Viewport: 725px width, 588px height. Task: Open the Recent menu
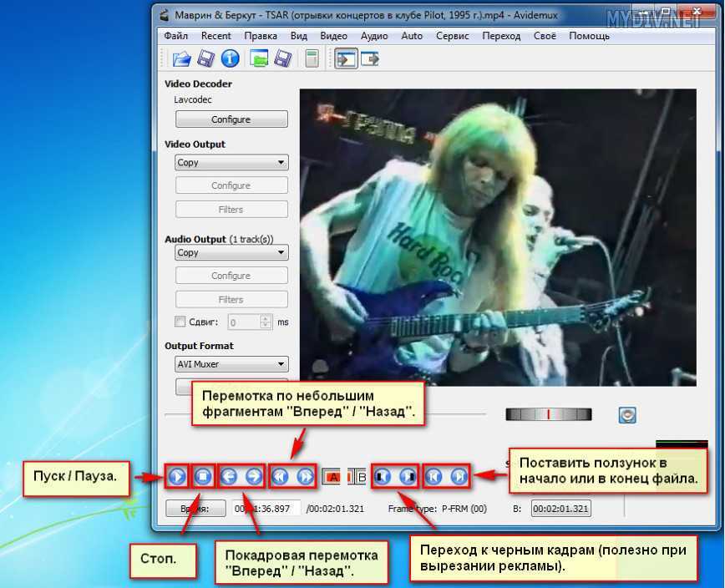pyautogui.click(x=215, y=36)
